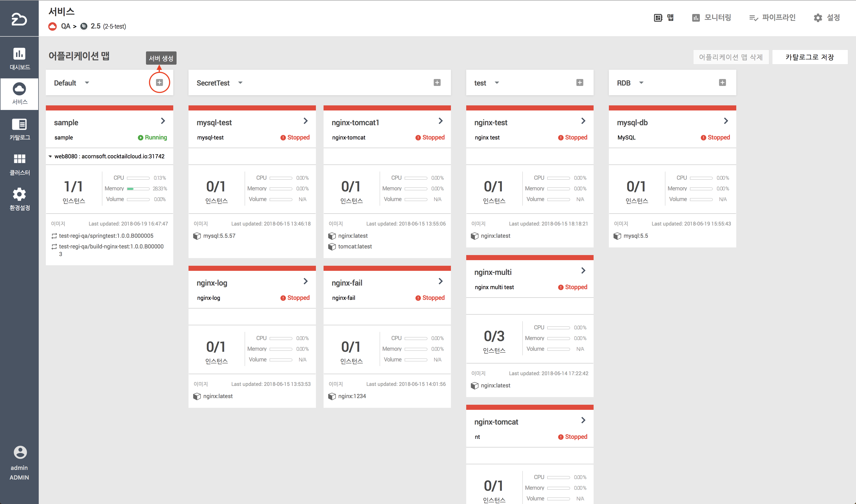Image resolution: width=856 pixels, height=504 pixels.
Task: Click the 어플리케이션 맵 삭제 button
Action: coord(731,57)
